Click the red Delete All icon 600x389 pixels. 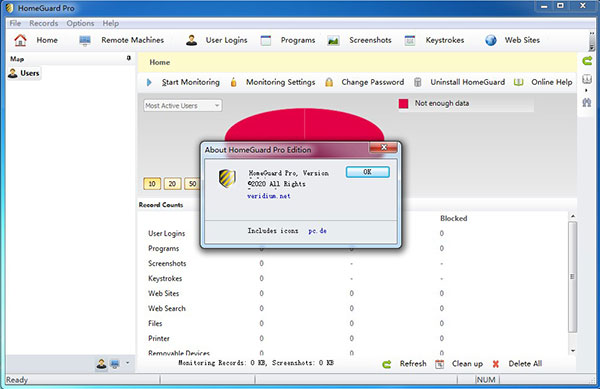coord(496,364)
